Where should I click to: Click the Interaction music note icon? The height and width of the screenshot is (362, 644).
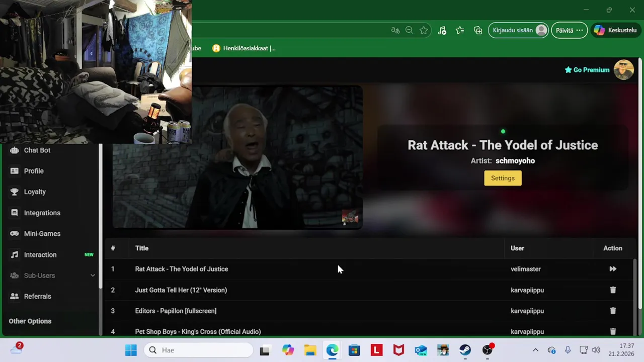pyautogui.click(x=14, y=254)
